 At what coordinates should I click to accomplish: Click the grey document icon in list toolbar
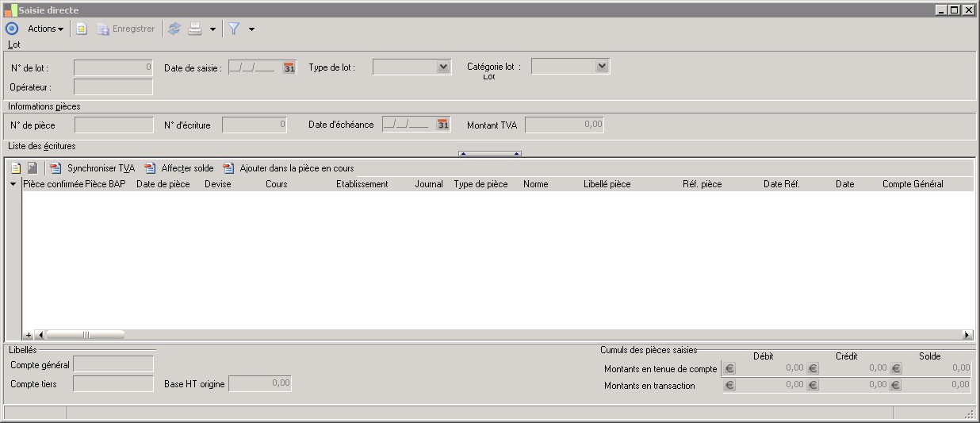pos(33,168)
